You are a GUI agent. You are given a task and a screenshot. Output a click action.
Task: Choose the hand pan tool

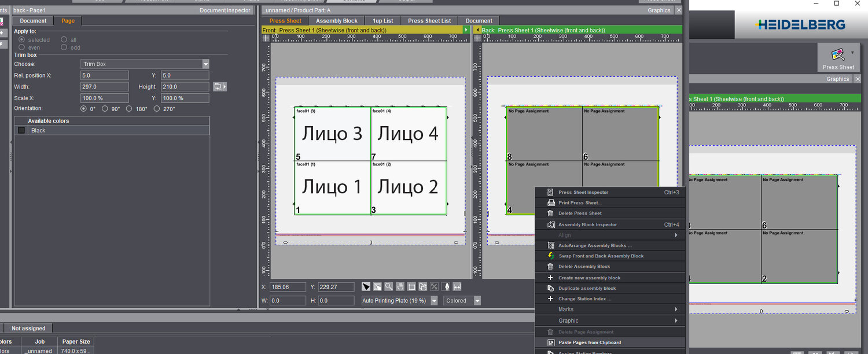[x=400, y=287]
